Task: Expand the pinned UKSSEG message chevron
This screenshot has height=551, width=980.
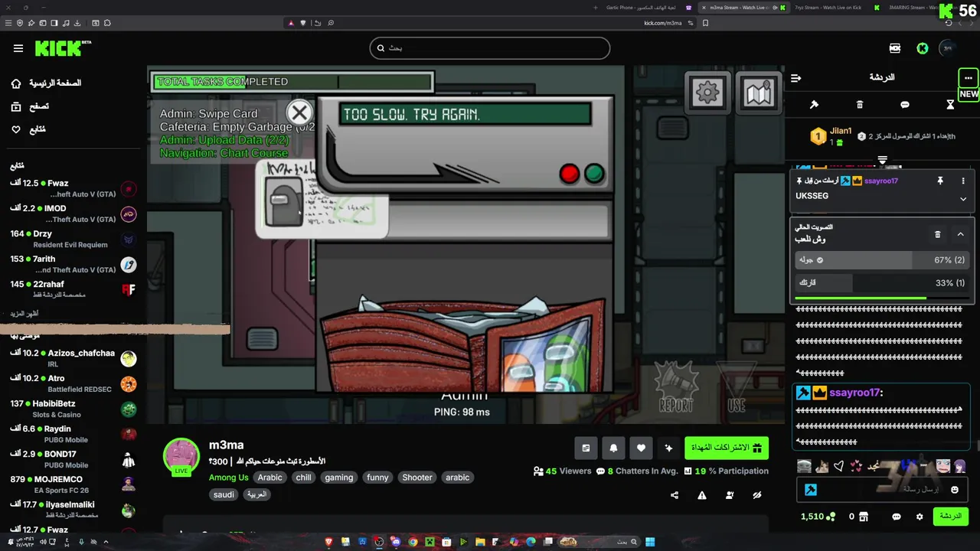Action: (963, 199)
